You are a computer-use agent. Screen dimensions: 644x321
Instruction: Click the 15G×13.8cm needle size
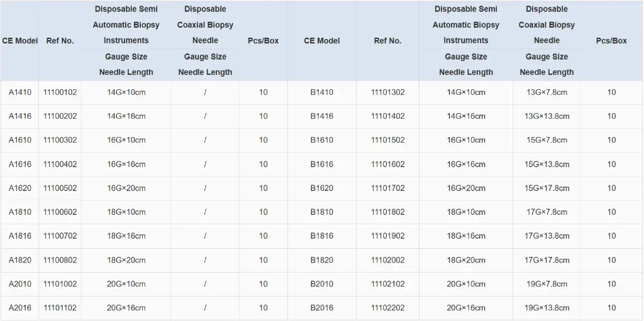[547, 164]
